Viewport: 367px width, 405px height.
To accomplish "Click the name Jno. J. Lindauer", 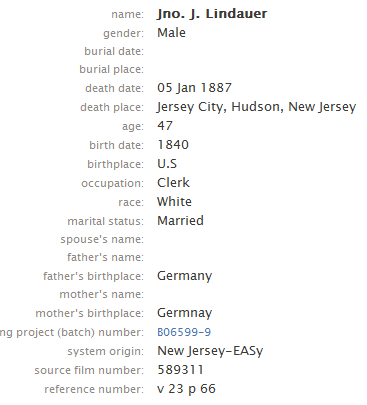I will point(212,14).
